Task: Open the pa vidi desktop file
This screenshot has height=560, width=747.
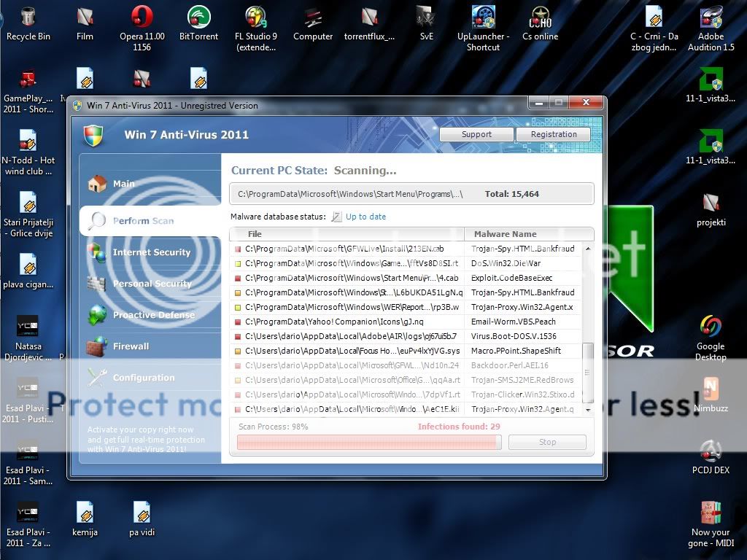Action: (142, 519)
